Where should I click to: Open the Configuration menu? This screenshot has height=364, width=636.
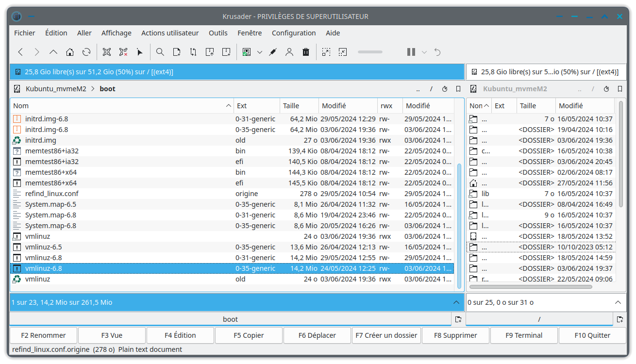[x=294, y=33]
